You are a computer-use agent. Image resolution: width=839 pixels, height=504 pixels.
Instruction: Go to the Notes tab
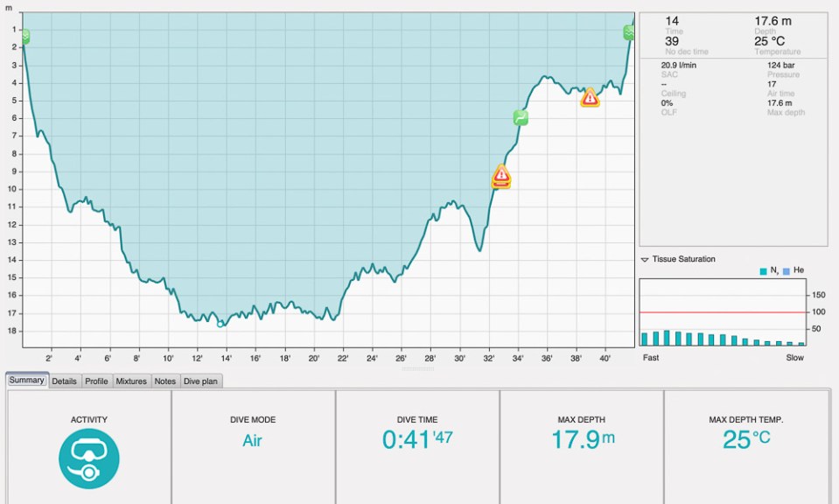(x=164, y=381)
